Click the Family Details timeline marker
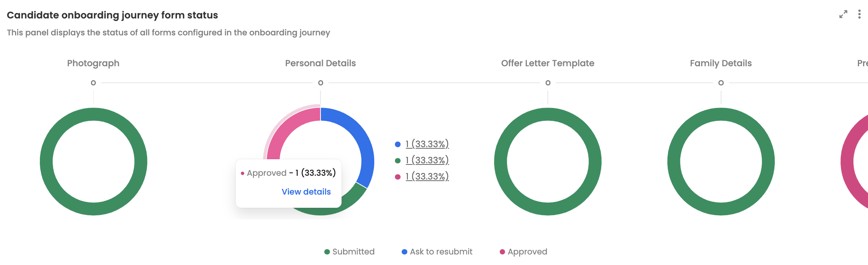The height and width of the screenshot is (265, 868). pos(721,83)
